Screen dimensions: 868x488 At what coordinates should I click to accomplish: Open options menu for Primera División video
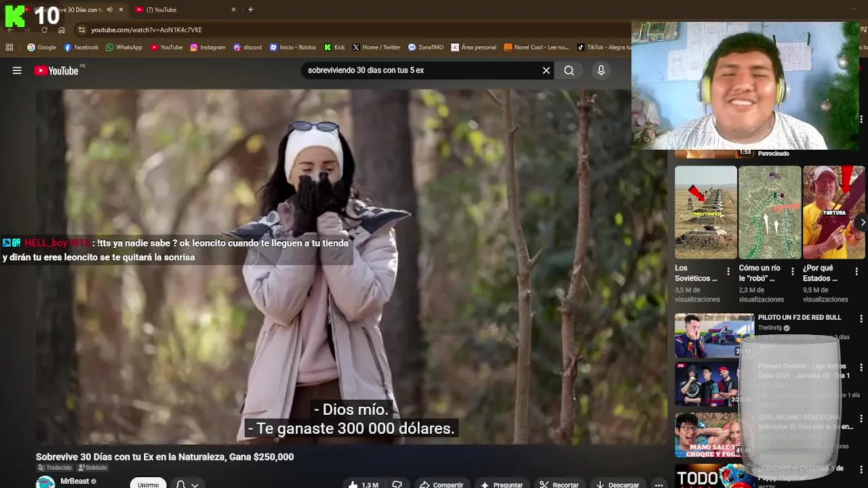[x=861, y=367]
